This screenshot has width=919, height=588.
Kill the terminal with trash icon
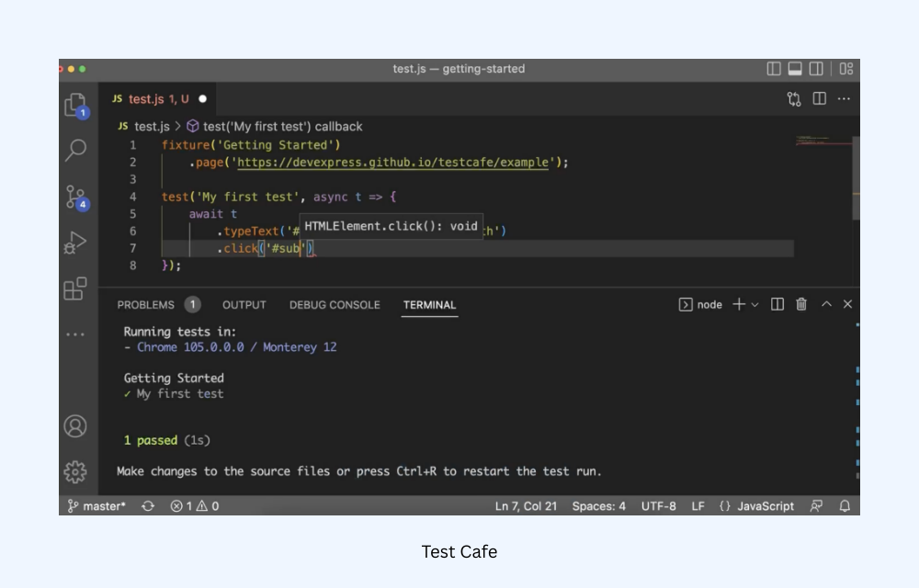click(x=802, y=304)
